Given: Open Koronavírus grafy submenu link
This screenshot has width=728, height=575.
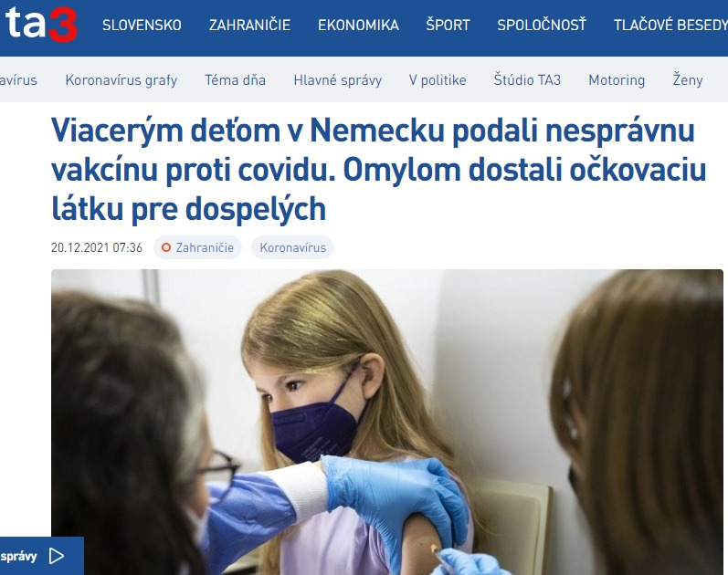Looking at the screenshot, I should 121,79.
